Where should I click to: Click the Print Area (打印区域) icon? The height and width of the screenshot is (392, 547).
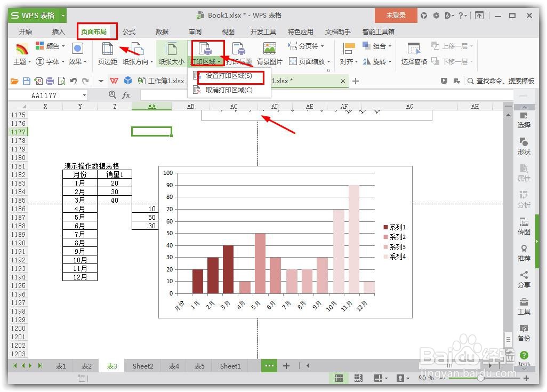click(206, 49)
